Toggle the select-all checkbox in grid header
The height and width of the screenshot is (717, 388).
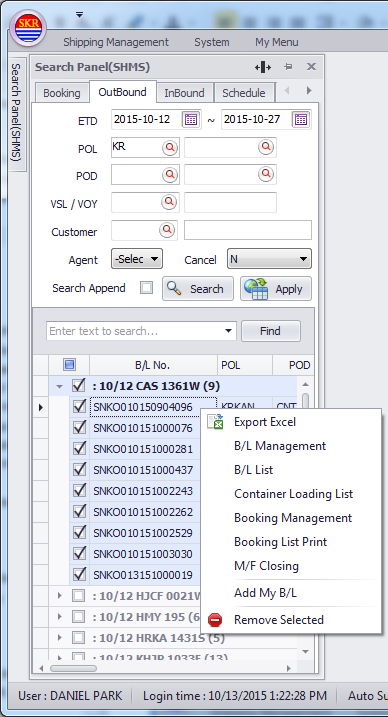click(69, 365)
